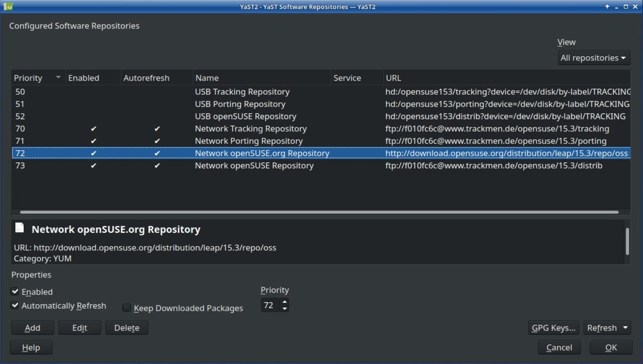
Task: Click the keep-above arrow icon in the titlebar
Action: [x=607, y=7]
